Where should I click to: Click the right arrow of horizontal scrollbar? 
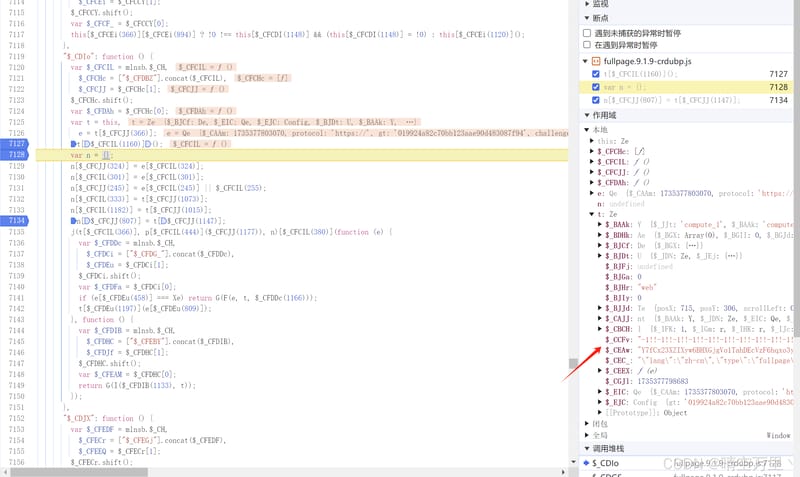tap(563, 472)
